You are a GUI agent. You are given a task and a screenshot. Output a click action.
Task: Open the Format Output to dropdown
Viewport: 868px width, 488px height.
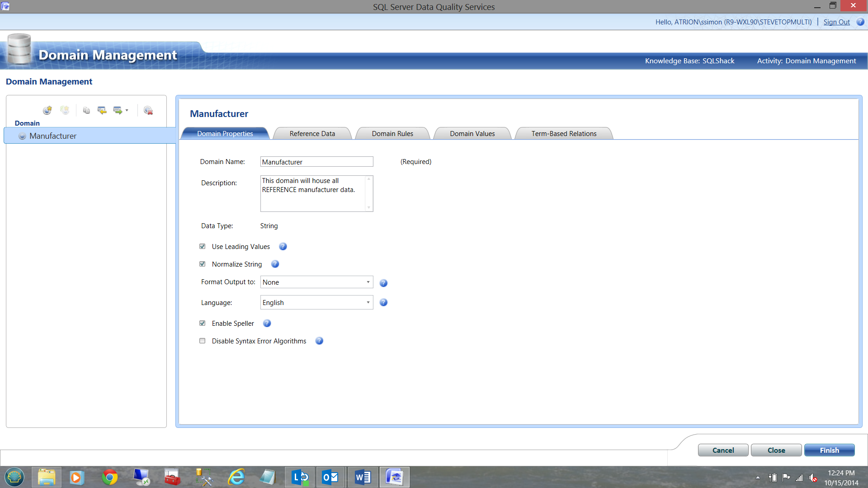[x=316, y=282]
